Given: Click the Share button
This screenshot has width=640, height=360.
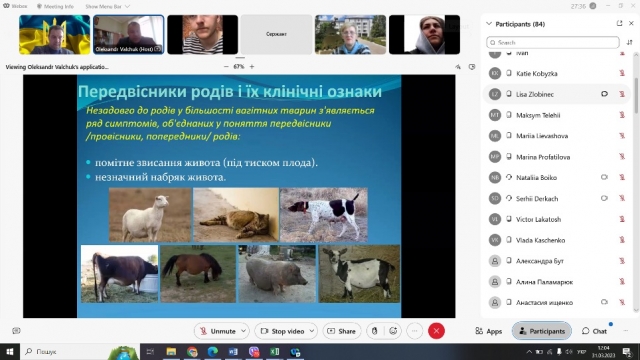Looking at the screenshot, I should tap(342, 331).
